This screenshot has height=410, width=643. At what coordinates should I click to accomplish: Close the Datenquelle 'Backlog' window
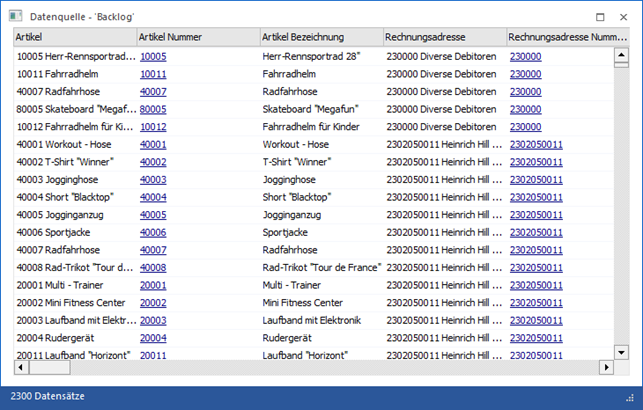pyautogui.click(x=627, y=17)
